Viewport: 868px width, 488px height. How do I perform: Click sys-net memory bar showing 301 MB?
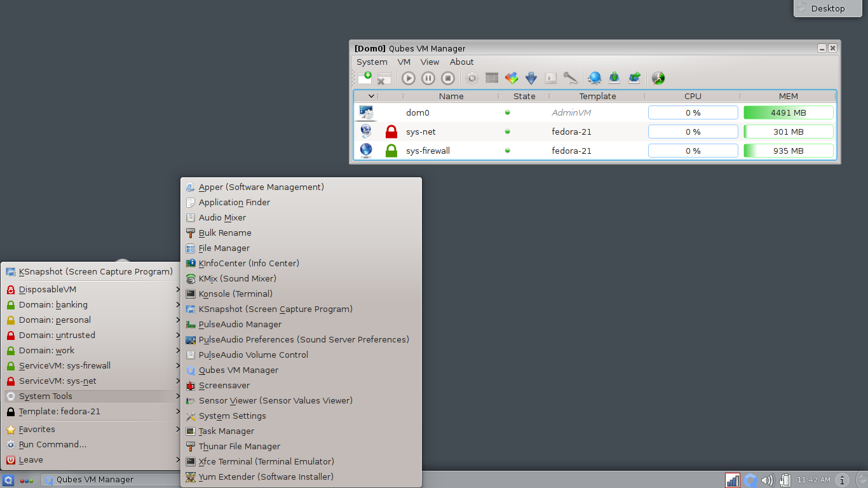789,132
